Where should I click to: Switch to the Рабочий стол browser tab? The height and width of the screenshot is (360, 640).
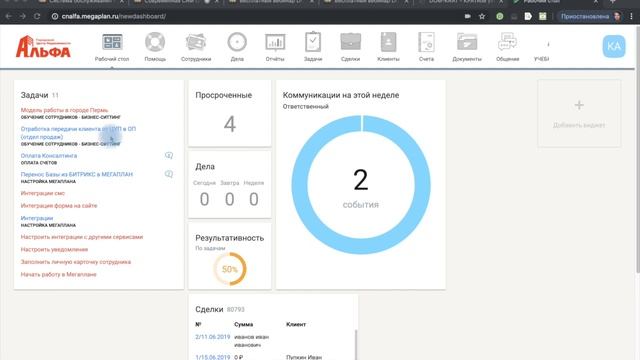[555, 2]
